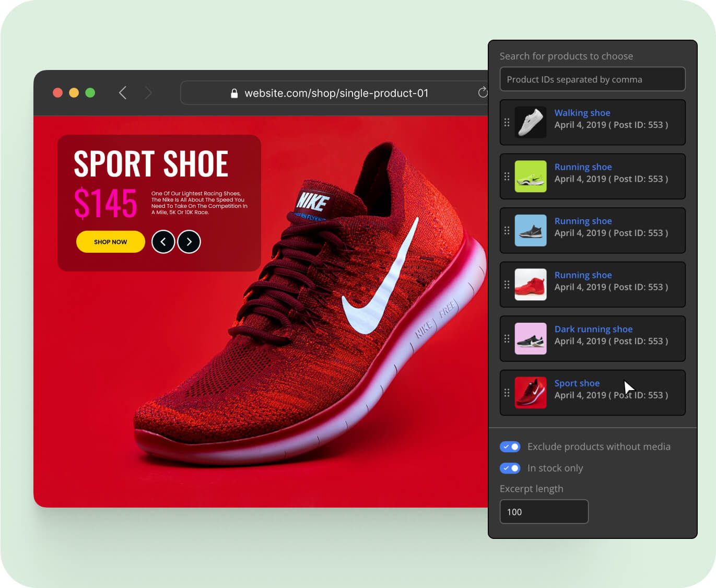Click the drag handle of Walking shoe row
The height and width of the screenshot is (588, 716).
coord(507,122)
